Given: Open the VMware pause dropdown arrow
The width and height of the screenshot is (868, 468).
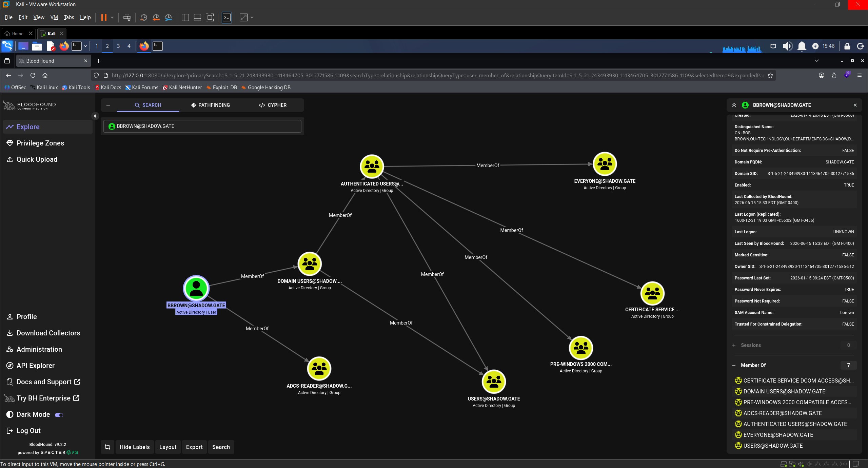Looking at the screenshot, I should point(112,18).
